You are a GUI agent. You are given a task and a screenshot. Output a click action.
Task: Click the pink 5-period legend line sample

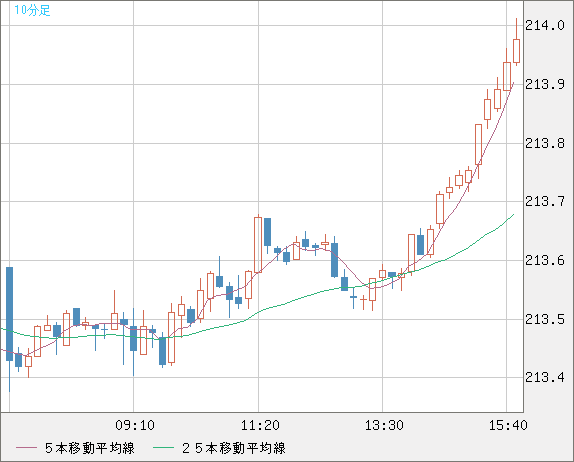click(x=26, y=448)
